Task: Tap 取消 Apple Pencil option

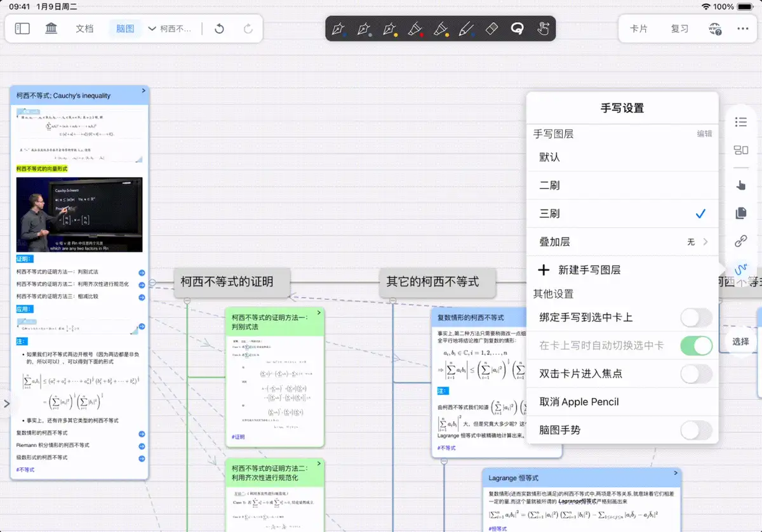Action: [x=623, y=402]
